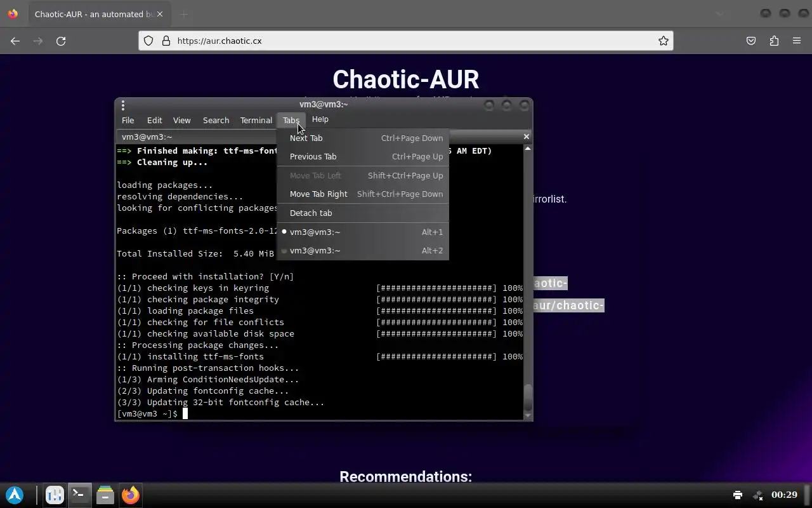Select the Chaotic-AUR browser tab
This screenshot has height=508, width=812.
(x=99, y=14)
